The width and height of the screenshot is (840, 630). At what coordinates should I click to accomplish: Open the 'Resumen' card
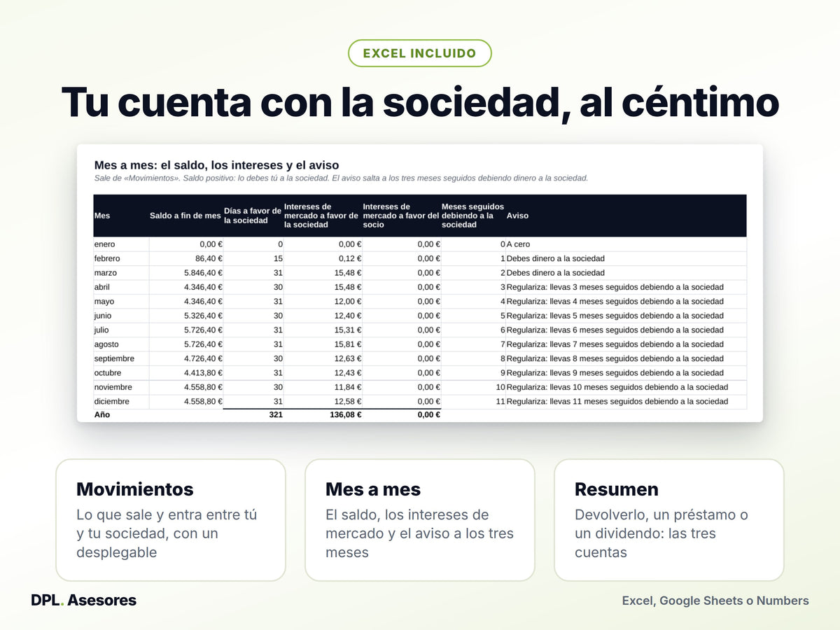pyautogui.click(x=669, y=520)
